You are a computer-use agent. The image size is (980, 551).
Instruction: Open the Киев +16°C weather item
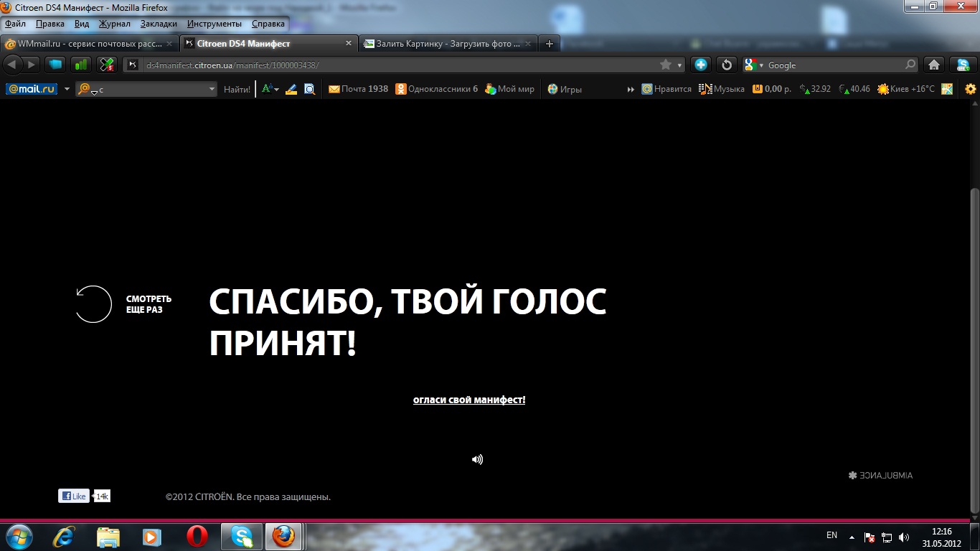pyautogui.click(x=905, y=89)
